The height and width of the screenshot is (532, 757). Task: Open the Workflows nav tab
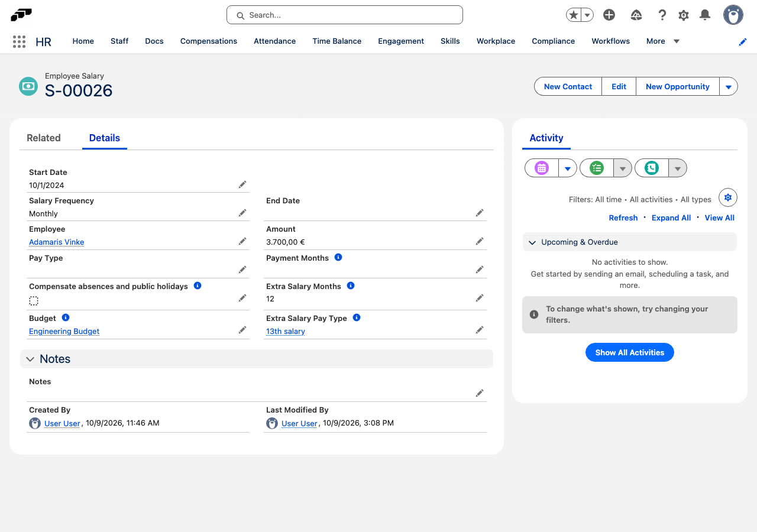(x=610, y=41)
